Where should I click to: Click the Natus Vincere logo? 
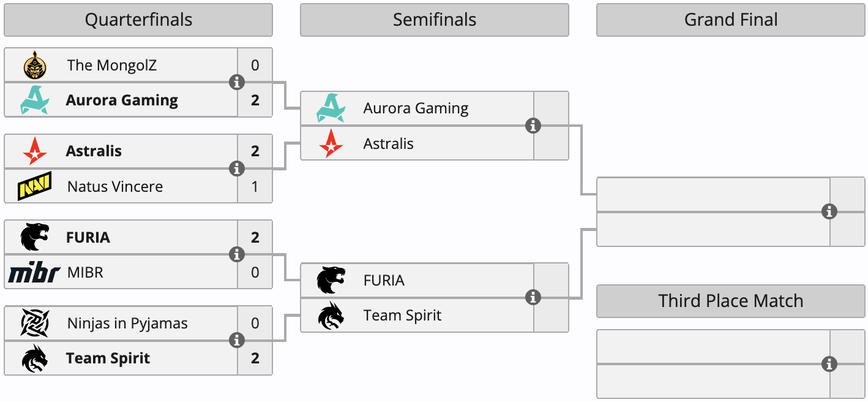pyautogui.click(x=35, y=186)
